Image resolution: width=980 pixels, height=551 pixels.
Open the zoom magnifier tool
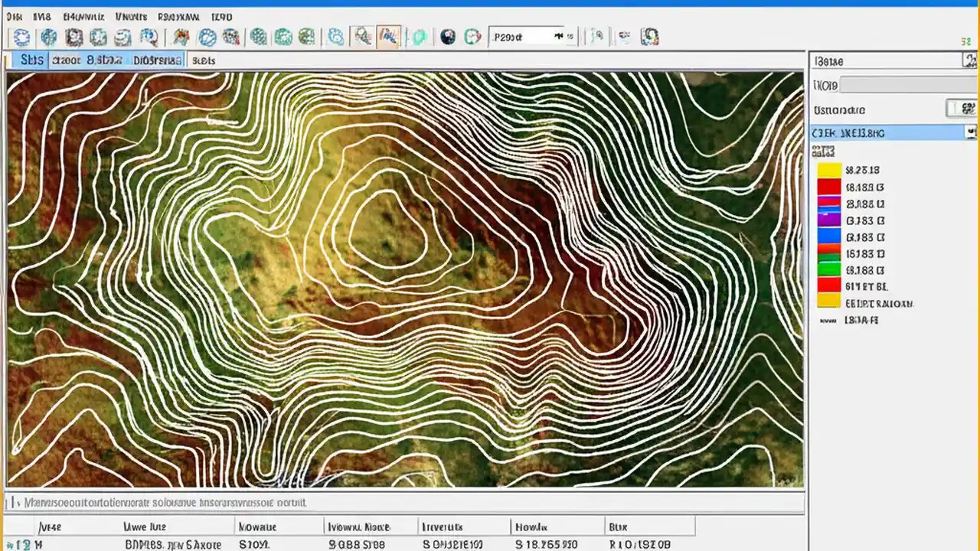[x=360, y=36]
